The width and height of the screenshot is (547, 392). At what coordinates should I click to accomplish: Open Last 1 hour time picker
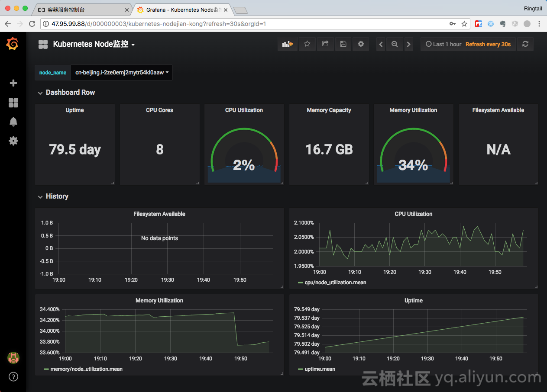tap(443, 44)
